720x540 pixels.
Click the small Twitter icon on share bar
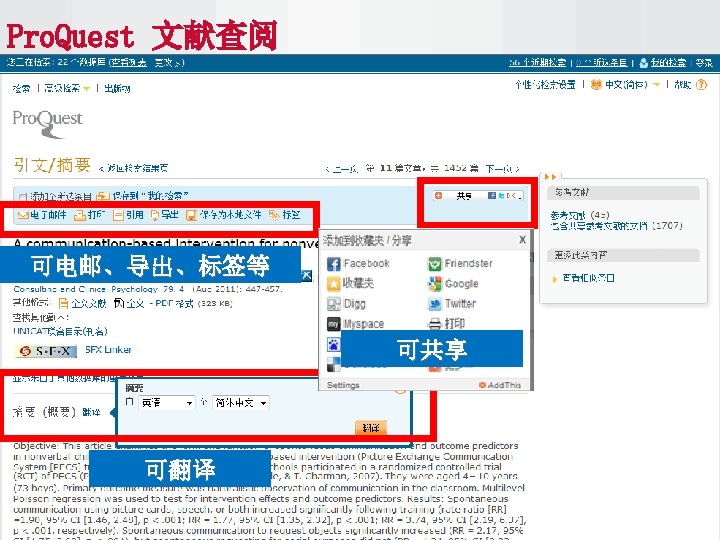501,196
